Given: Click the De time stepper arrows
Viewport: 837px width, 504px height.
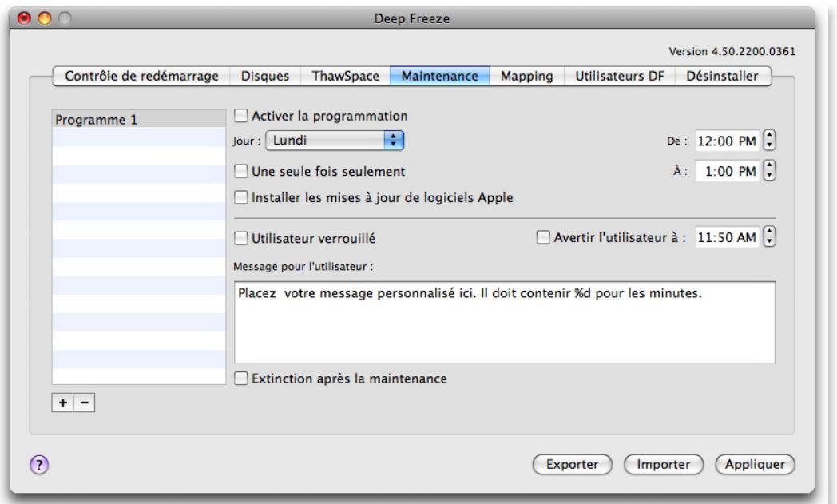Looking at the screenshot, I should coord(769,141).
